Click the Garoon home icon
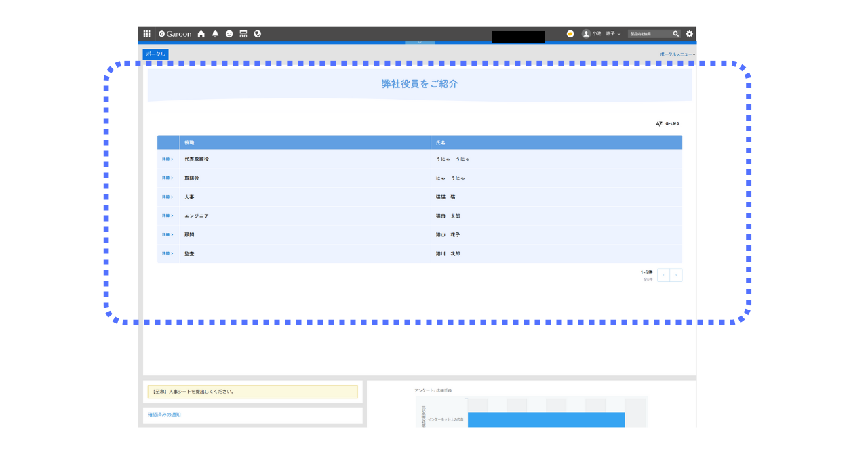 tap(201, 33)
